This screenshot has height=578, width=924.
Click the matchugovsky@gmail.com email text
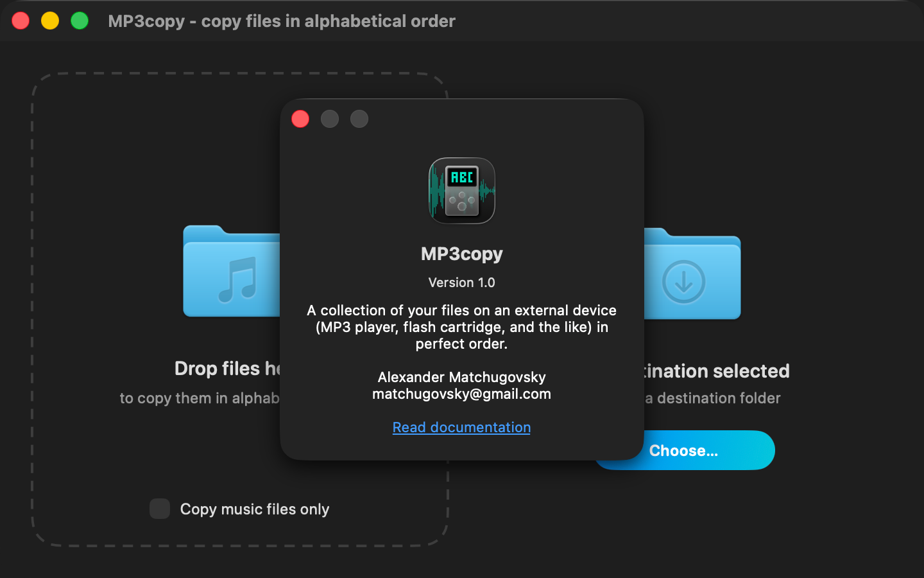point(462,394)
